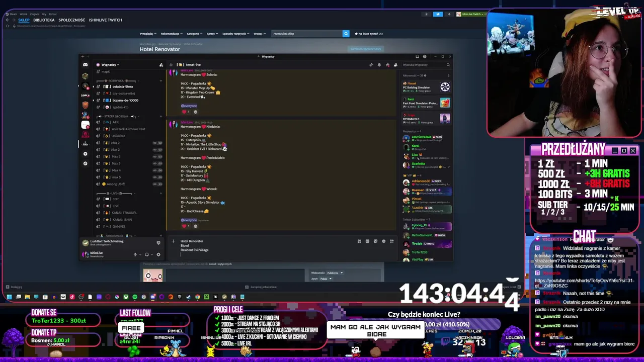Collapse the LIVE channel category

116,193
